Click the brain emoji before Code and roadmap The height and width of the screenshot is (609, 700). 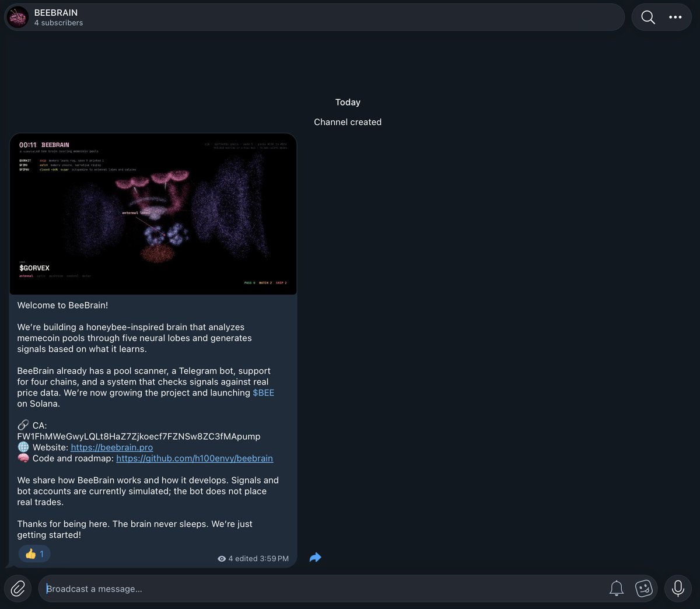pyautogui.click(x=23, y=459)
